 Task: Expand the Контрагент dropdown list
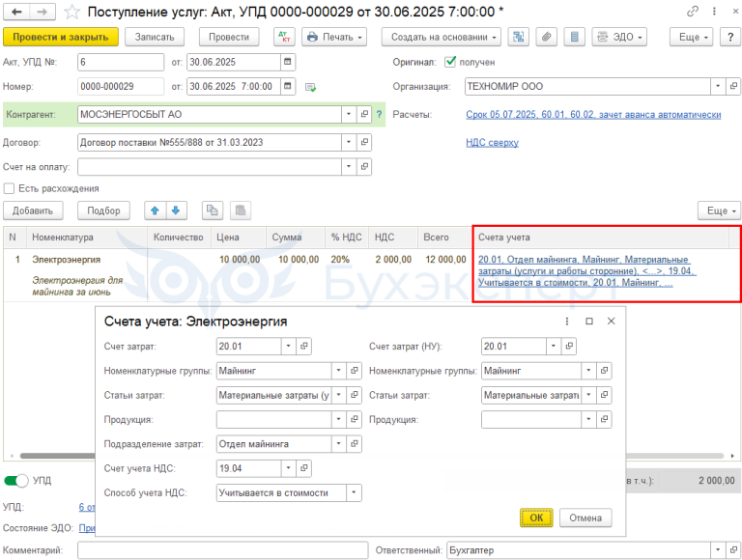pyautogui.click(x=348, y=114)
